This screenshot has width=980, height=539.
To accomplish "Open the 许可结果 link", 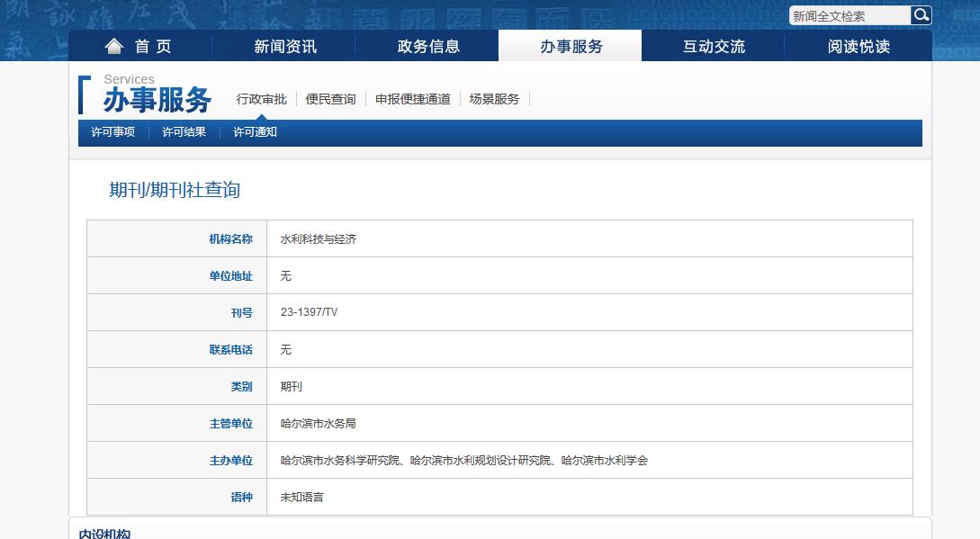I will (184, 132).
